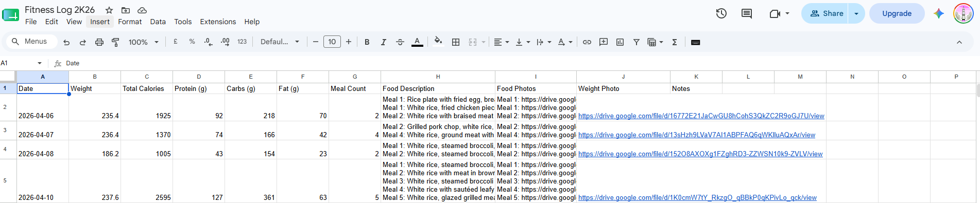Click the Name box showing A1
The width and height of the screenshot is (980, 203).
point(22,63)
